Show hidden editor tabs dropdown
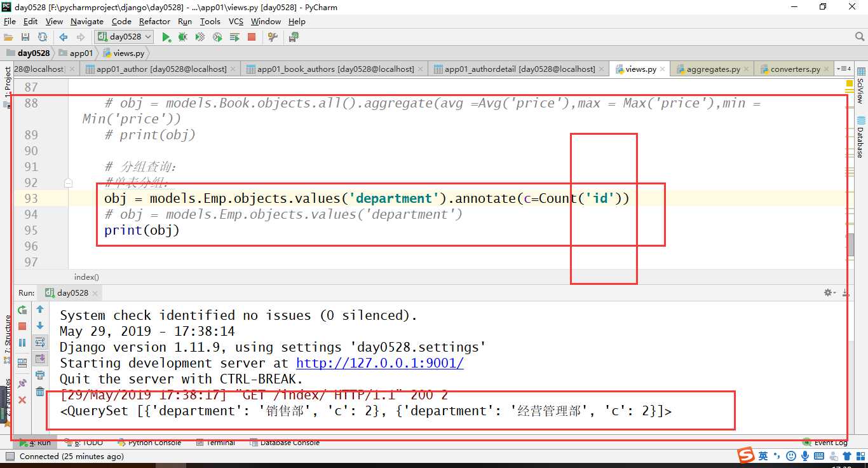 844,69
